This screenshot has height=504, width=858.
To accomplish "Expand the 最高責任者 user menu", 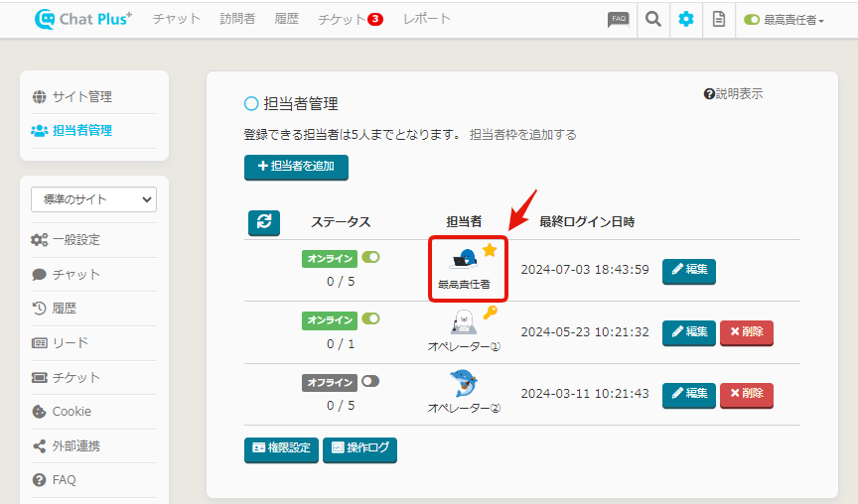I will click(785, 20).
